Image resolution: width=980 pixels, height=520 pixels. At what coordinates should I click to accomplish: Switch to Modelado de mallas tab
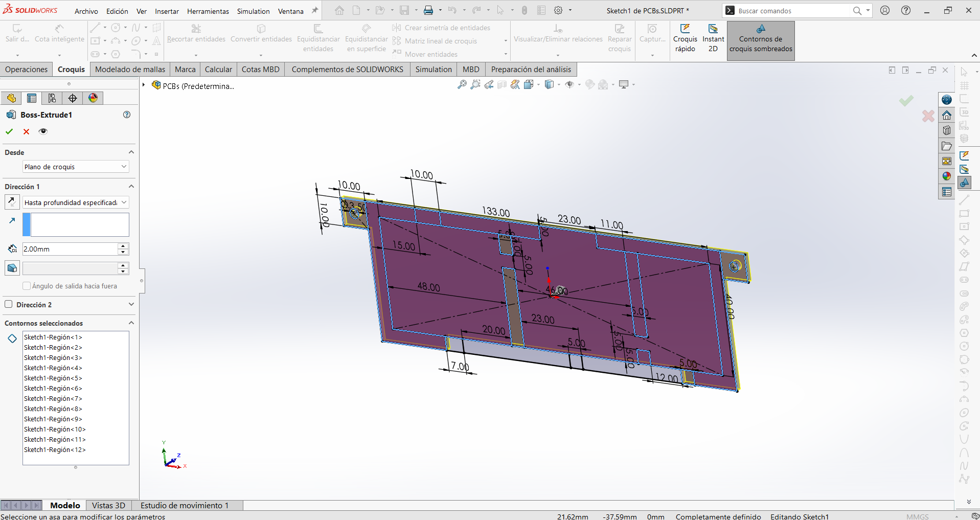click(130, 70)
